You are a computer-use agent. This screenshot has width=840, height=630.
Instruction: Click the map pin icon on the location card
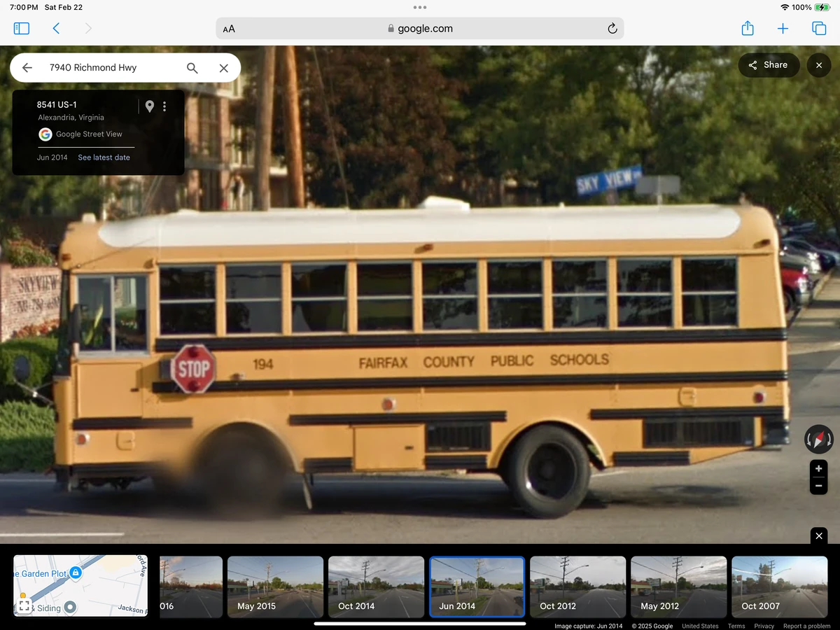click(149, 106)
